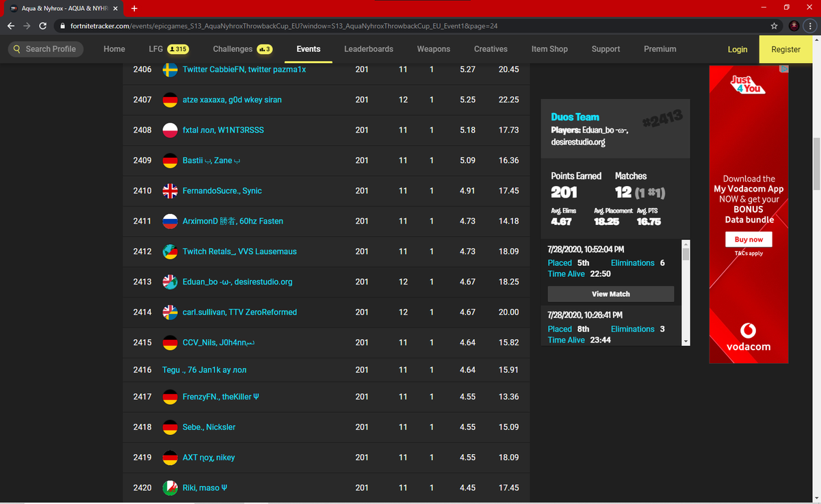Open the Support menu item

point(605,49)
